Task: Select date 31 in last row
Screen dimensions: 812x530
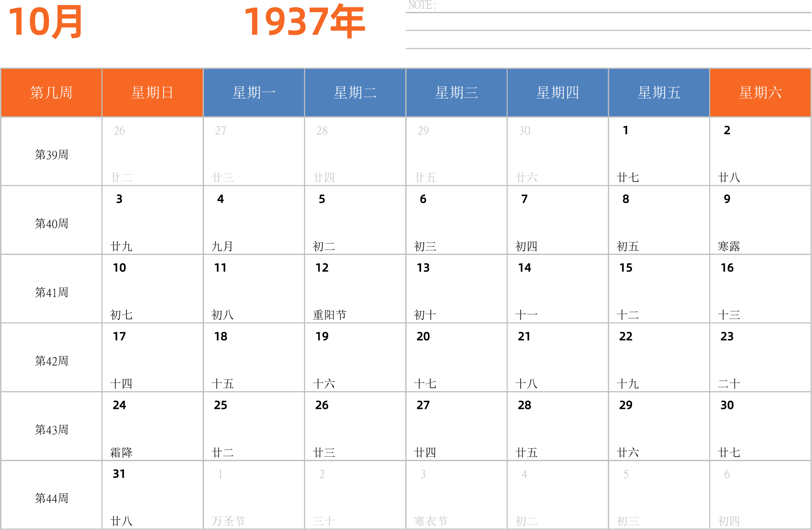Action: pyautogui.click(x=152, y=495)
